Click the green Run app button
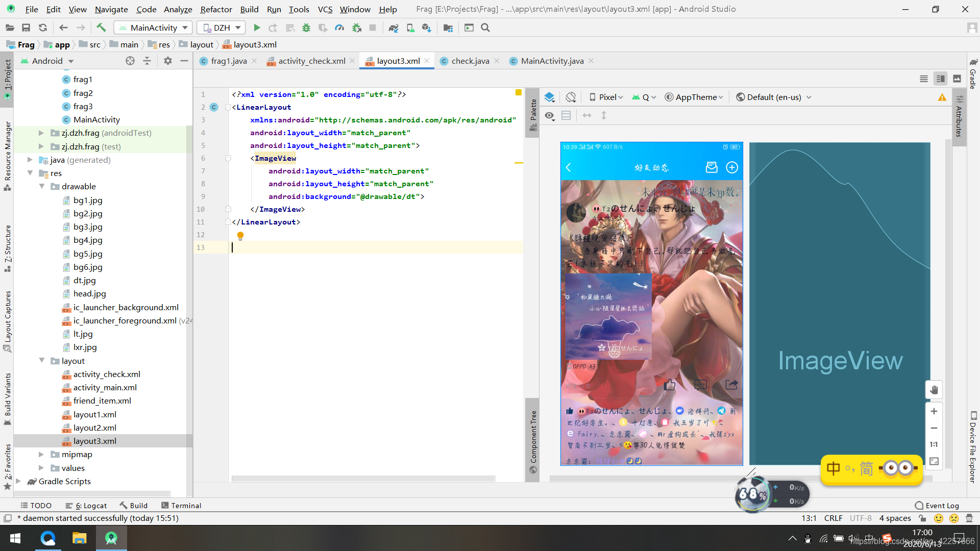This screenshot has height=551, width=980. click(x=257, y=28)
